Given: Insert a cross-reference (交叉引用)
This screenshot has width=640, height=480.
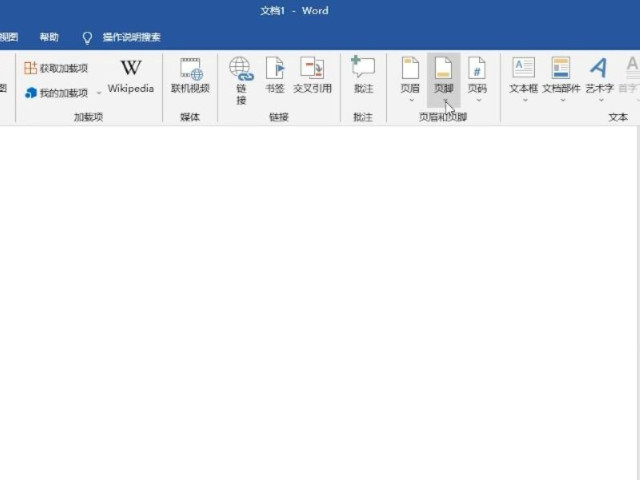Looking at the screenshot, I should [x=312, y=76].
